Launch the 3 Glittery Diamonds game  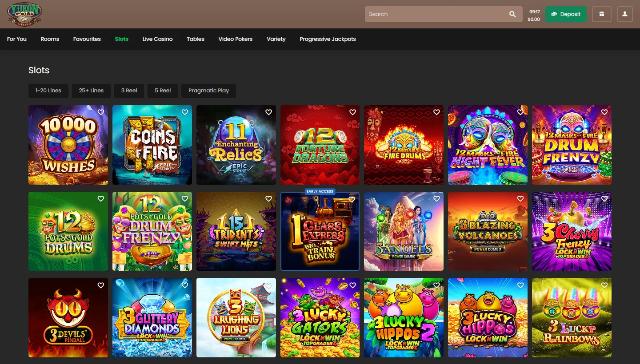point(152,317)
